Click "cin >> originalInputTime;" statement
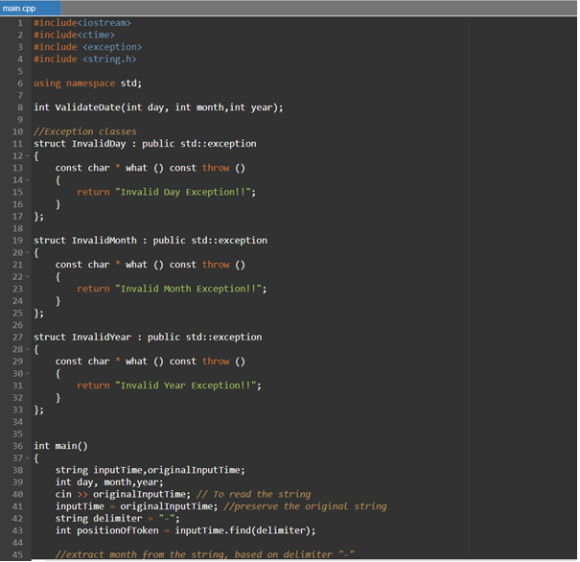The width and height of the screenshot is (580, 562). pyautogui.click(x=123, y=495)
